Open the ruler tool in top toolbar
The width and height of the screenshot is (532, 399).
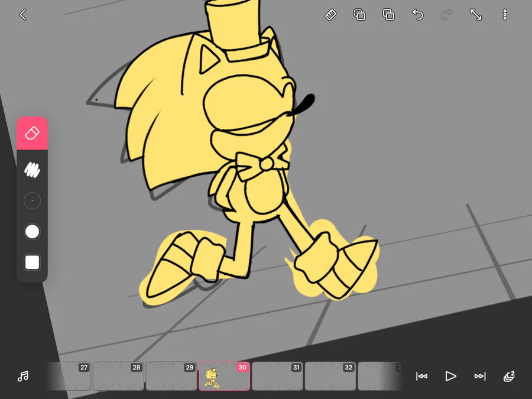pyautogui.click(x=330, y=15)
